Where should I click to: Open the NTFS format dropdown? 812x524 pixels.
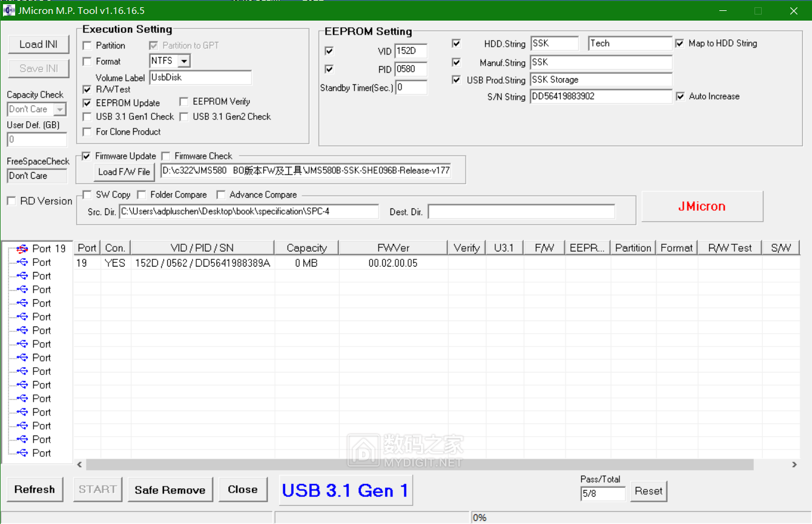(x=184, y=61)
